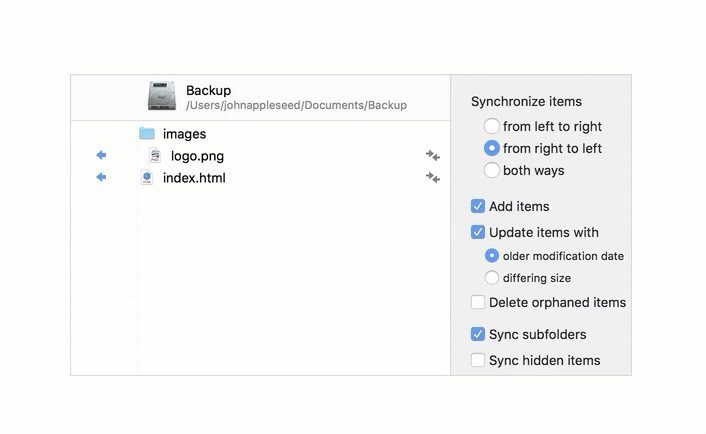Select from right to left option
The image size is (706, 434).
tap(491, 148)
